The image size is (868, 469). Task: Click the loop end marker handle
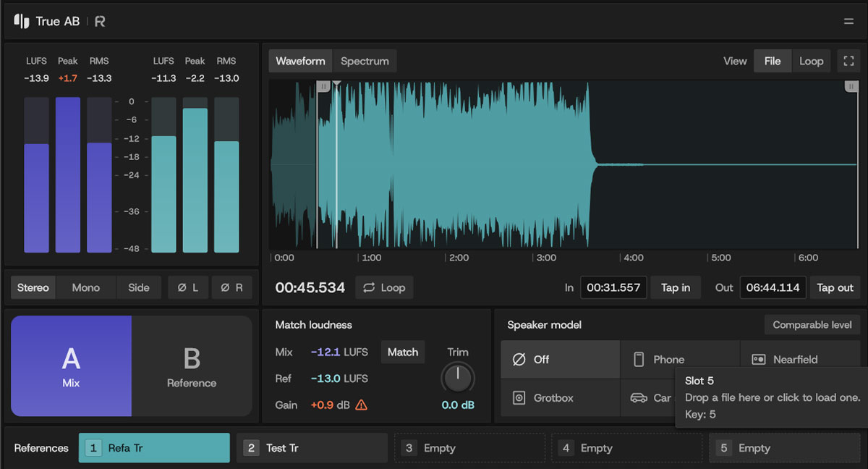coord(851,86)
